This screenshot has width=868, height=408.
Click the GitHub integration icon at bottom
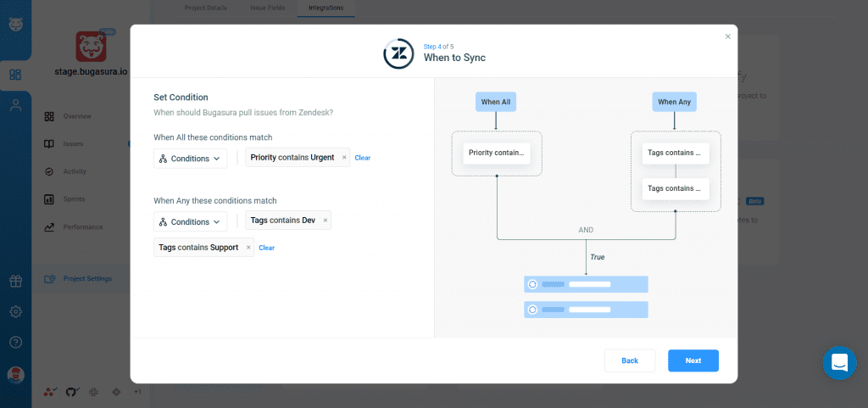pyautogui.click(x=72, y=392)
